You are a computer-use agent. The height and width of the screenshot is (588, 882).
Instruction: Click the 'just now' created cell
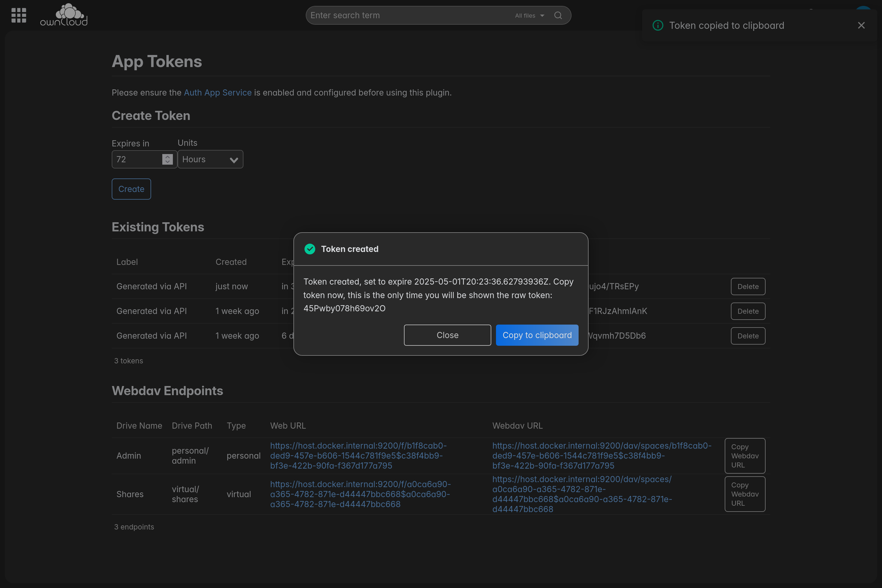[x=232, y=286]
